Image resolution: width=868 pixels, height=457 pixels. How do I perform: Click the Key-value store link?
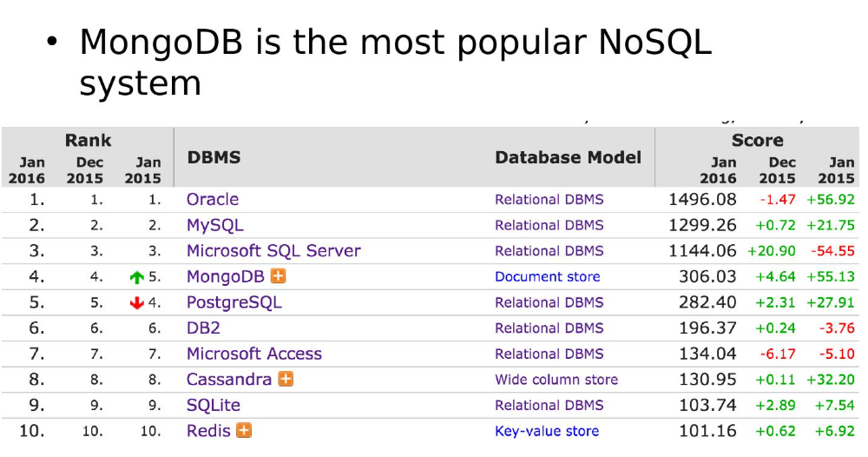tap(547, 431)
